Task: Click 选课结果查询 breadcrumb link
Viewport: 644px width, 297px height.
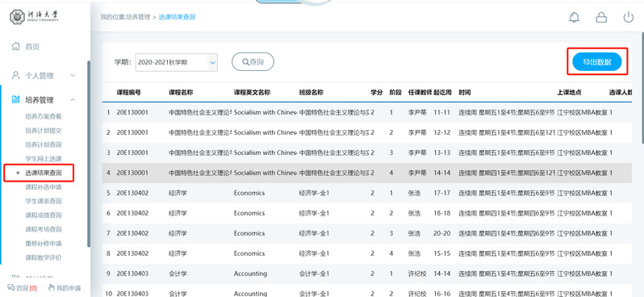Action: [177, 17]
